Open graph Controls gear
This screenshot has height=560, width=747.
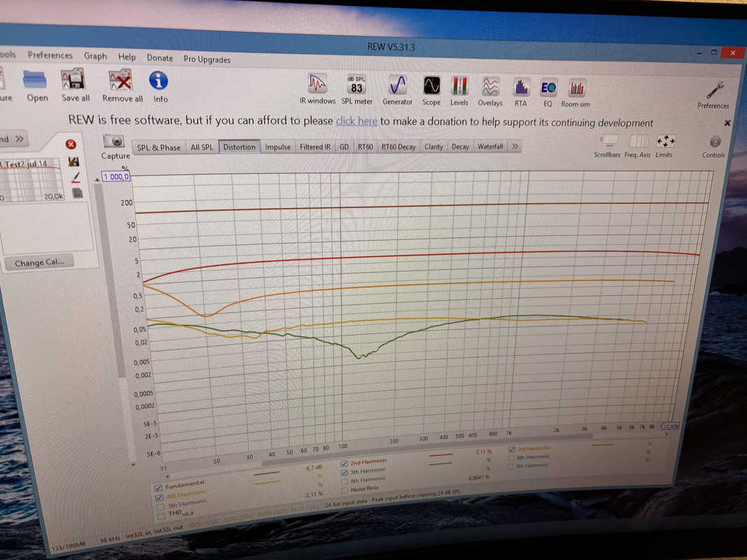coord(713,146)
